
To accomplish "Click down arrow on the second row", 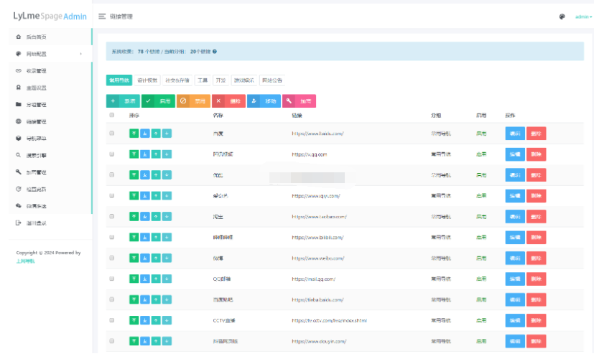I will (167, 154).
